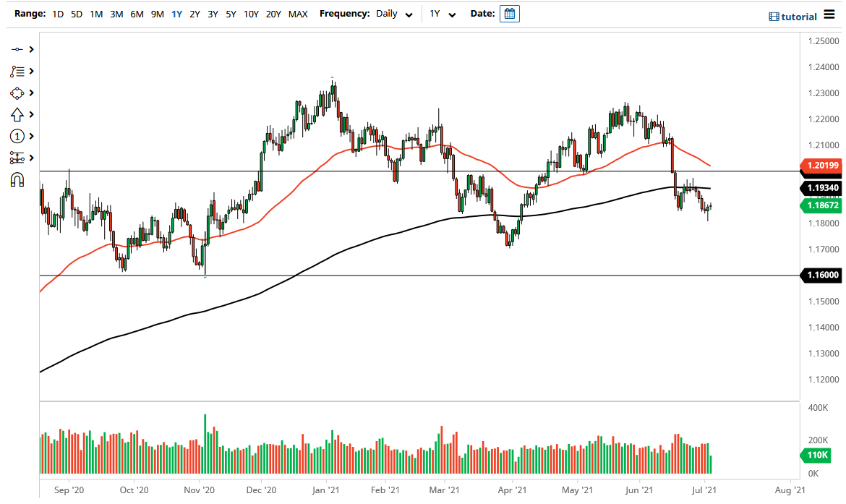This screenshot has height=504, width=846.
Task: Click the 1.16000 horizontal line price label
Action: 822,275
